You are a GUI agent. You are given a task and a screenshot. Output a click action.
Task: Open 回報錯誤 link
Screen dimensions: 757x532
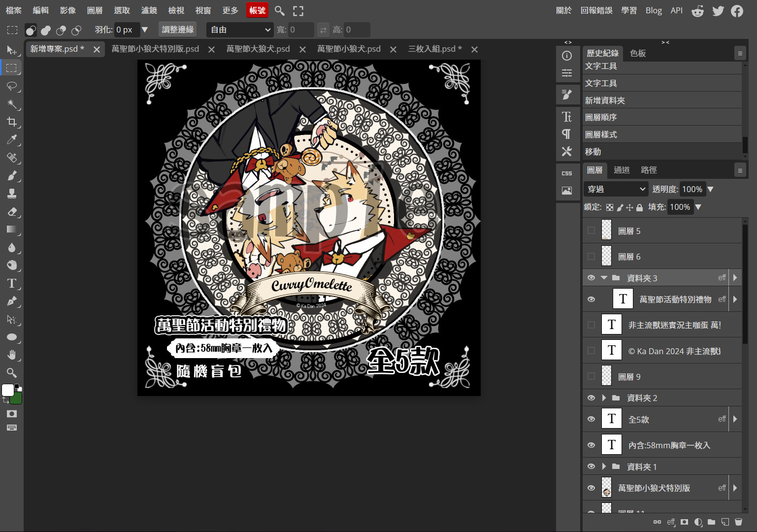596,10
